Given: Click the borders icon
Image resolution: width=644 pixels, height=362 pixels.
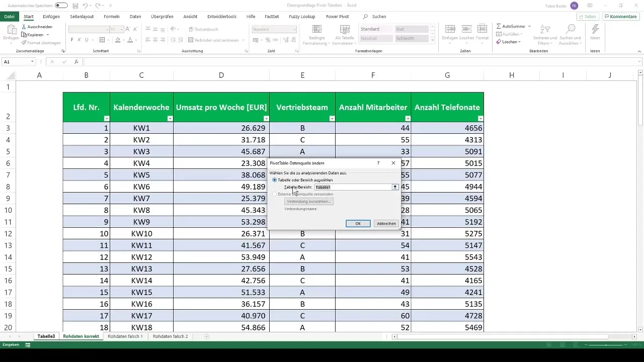Looking at the screenshot, I should 102,40.
